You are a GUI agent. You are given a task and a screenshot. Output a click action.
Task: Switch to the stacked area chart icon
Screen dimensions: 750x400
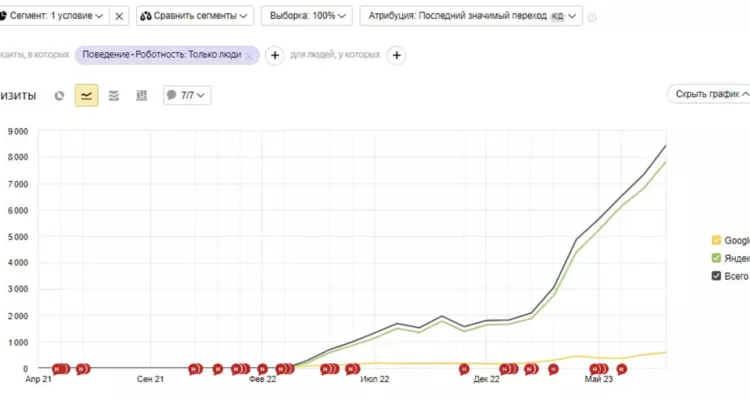114,96
